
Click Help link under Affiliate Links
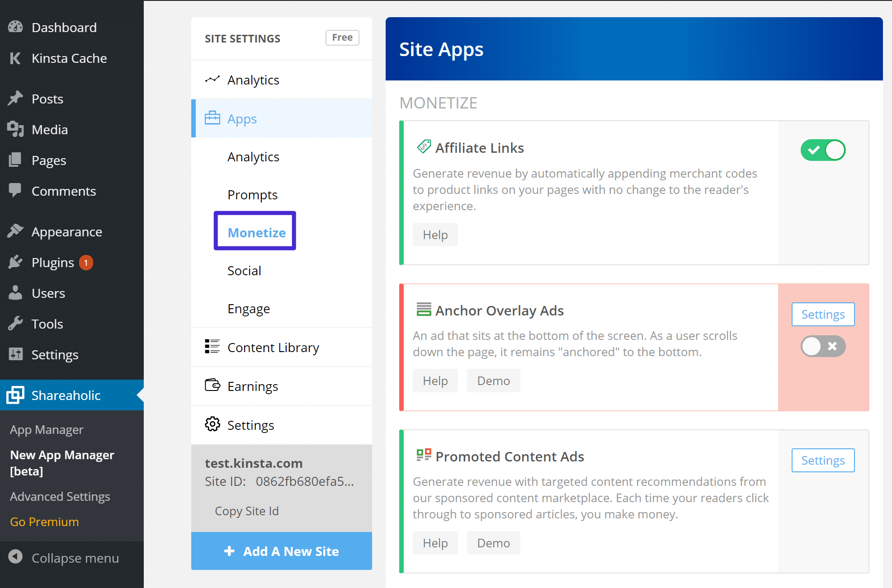pyautogui.click(x=435, y=234)
